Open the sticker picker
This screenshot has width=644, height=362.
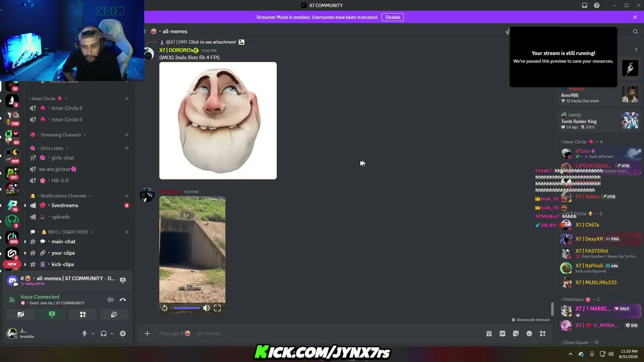[516, 333]
